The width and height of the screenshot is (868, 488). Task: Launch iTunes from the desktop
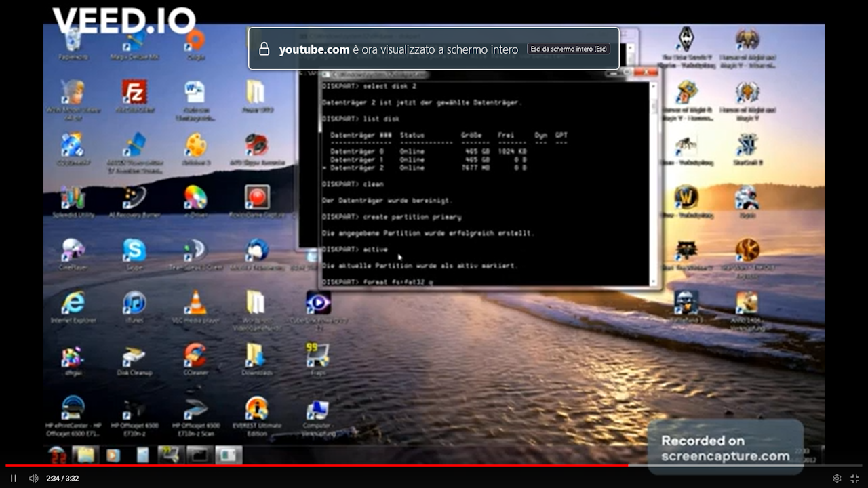tap(134, 303)
